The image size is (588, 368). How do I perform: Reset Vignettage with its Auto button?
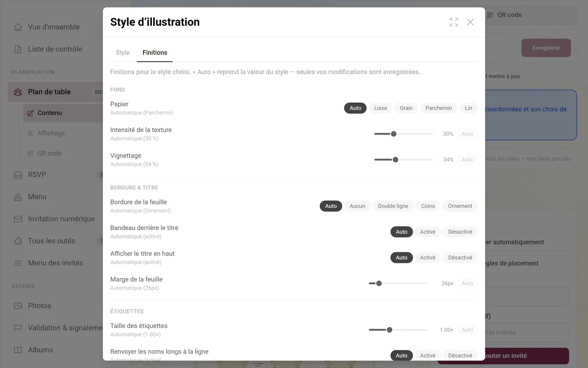tap(467, 159)
